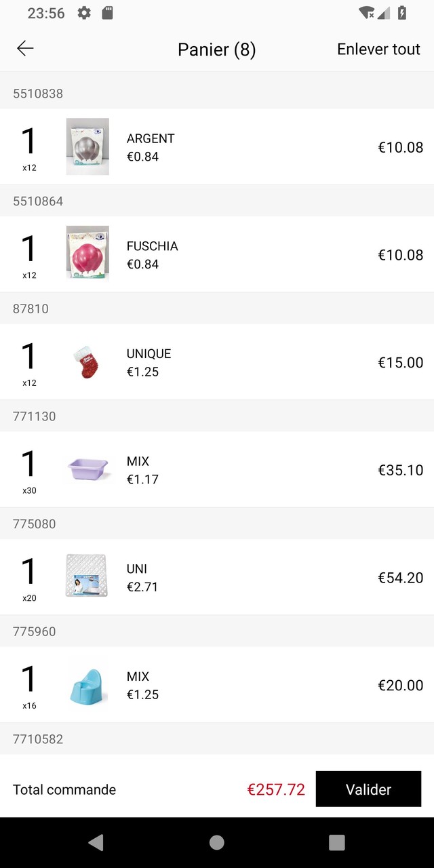434x868 pixels.
Task: Tap the back arrow icon
Action: coord(25,48)
